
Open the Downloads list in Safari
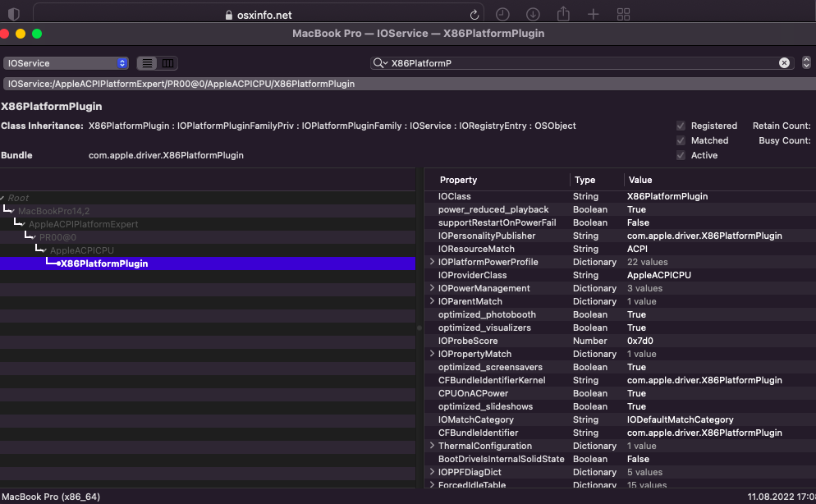click(533, 14)
